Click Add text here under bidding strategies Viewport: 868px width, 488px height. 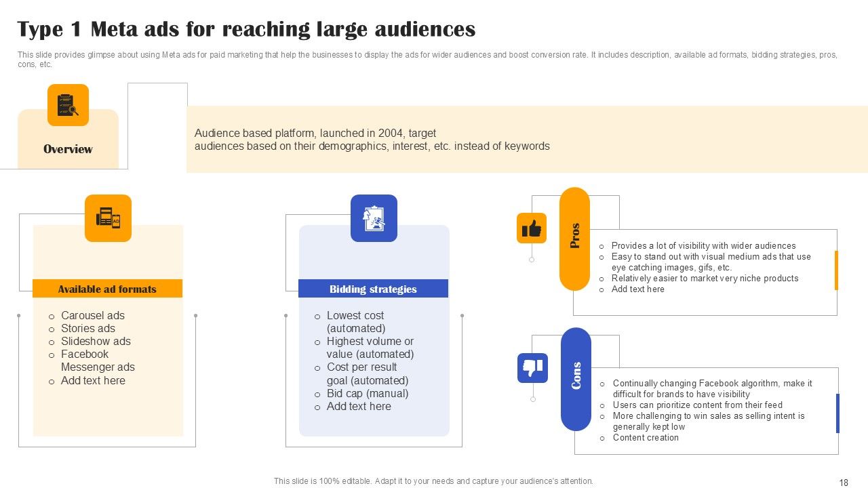(359, 406)
